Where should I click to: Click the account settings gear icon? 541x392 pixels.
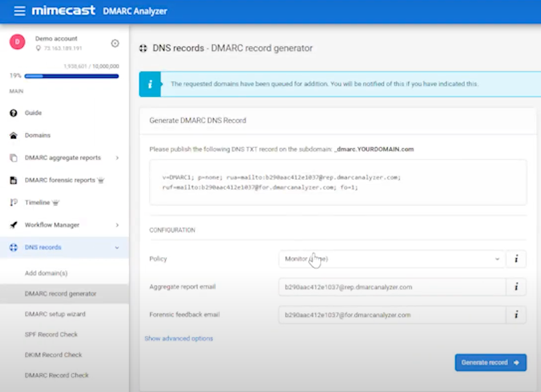(x=115, y=43)
